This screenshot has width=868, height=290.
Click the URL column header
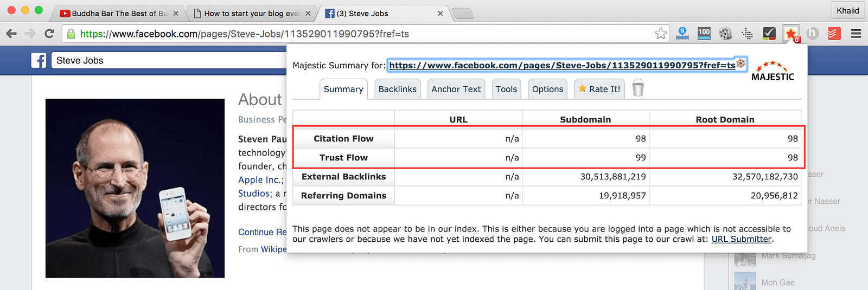[x=458, y=120]
